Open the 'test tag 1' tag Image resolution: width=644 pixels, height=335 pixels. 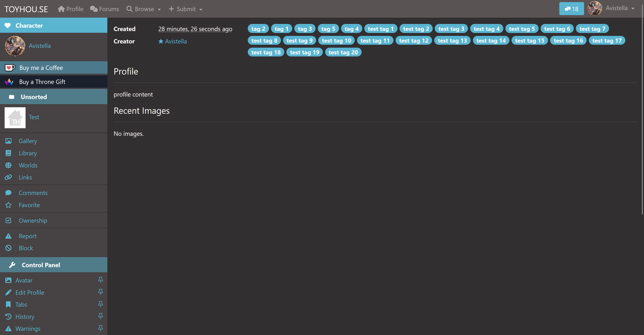tap(381, 29)
